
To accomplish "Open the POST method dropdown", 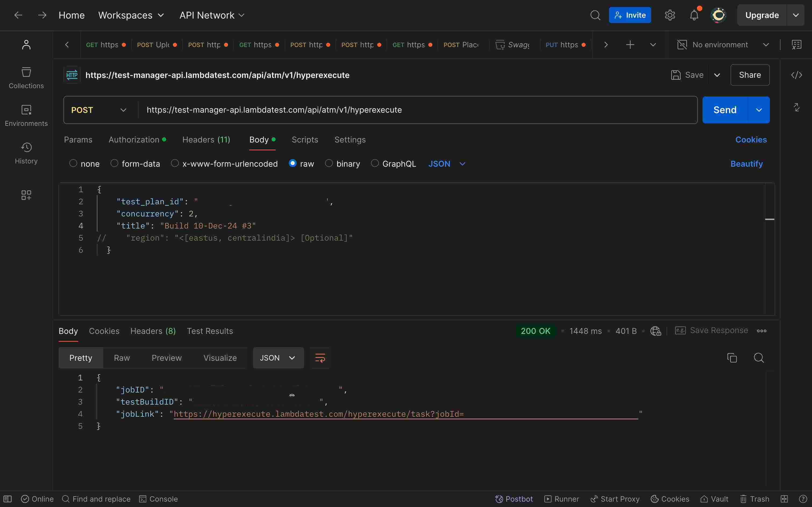I will click(x=99, y=110).
